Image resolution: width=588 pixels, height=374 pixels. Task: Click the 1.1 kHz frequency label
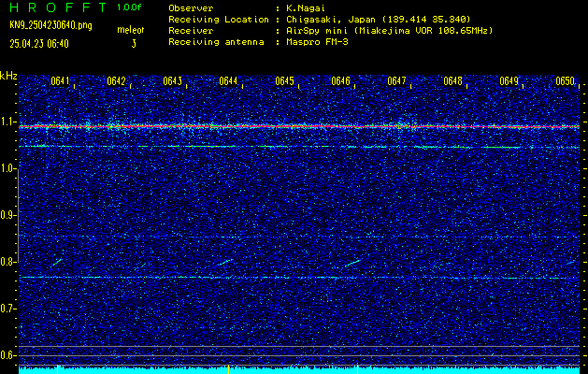point(7,122)
